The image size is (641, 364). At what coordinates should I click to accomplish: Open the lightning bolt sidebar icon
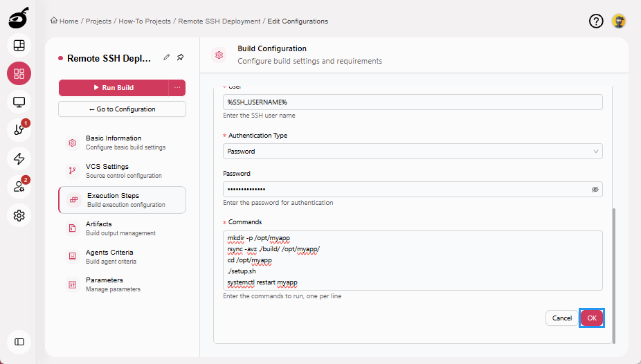(x=19, y=158)
